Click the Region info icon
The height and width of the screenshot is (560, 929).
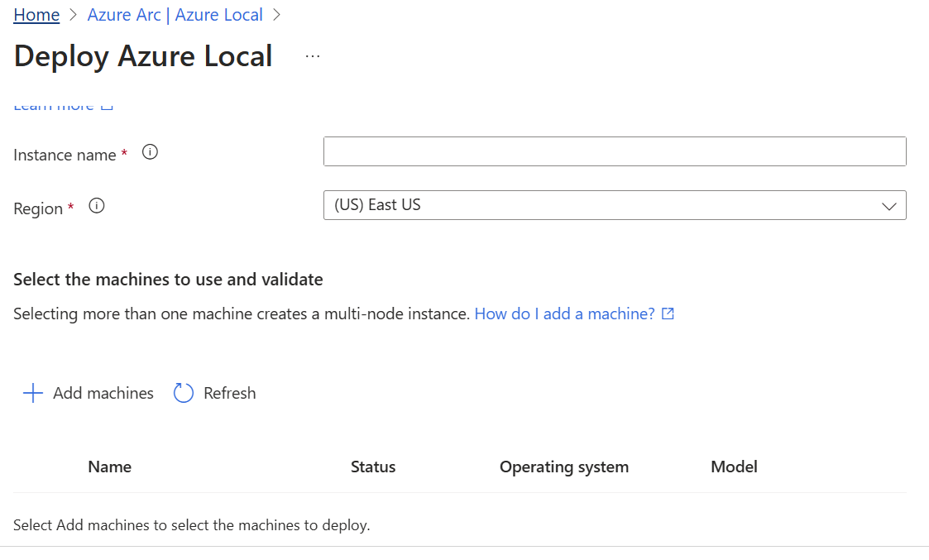97,206
